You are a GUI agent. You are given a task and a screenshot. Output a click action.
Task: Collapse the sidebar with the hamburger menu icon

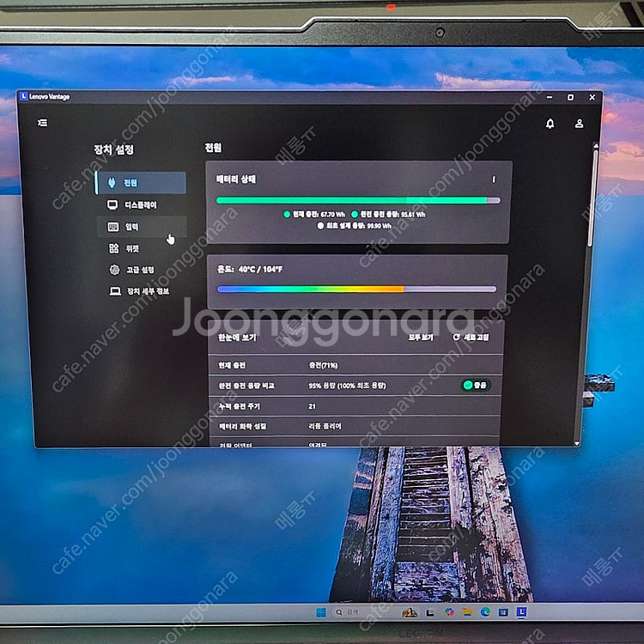[42, 123]
